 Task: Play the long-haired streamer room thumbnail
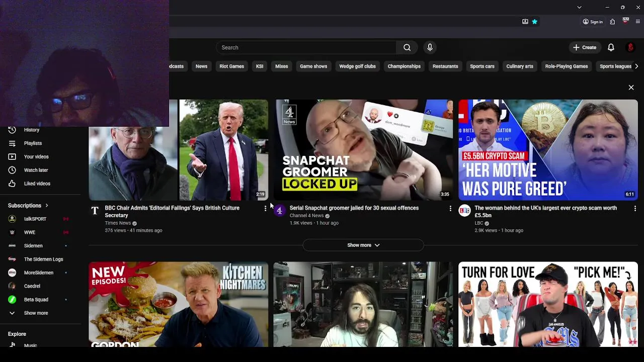tap(363, 304)
